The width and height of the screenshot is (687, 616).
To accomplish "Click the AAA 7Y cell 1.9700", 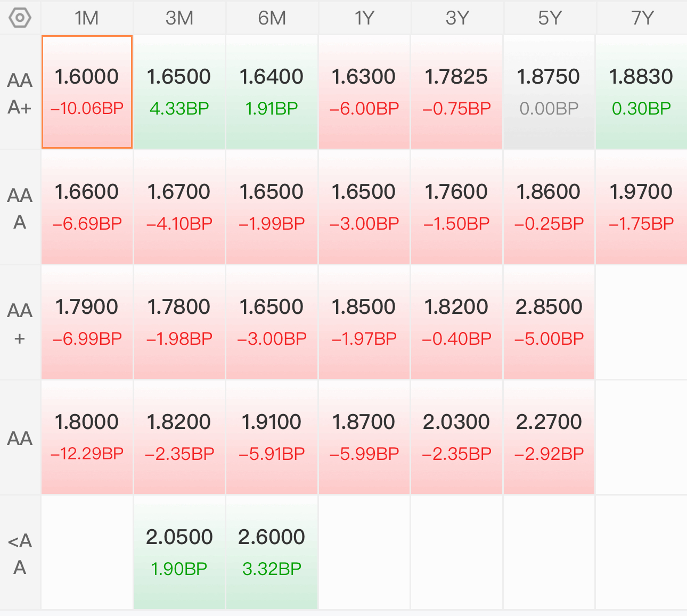I will click(x=642, y=207).
